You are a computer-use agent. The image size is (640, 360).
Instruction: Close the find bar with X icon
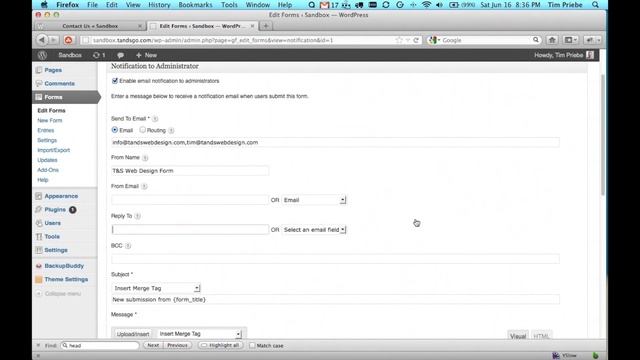tap(38, 345)
